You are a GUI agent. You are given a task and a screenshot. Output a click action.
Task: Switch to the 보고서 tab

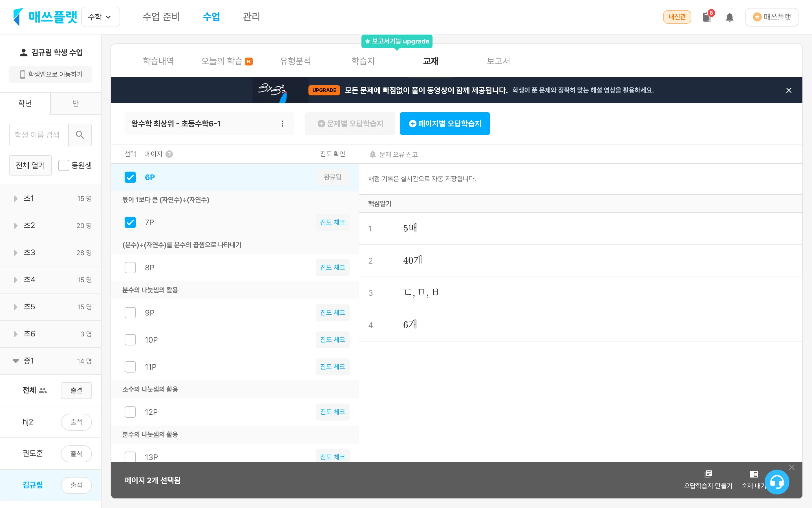(x=498, y=61)
